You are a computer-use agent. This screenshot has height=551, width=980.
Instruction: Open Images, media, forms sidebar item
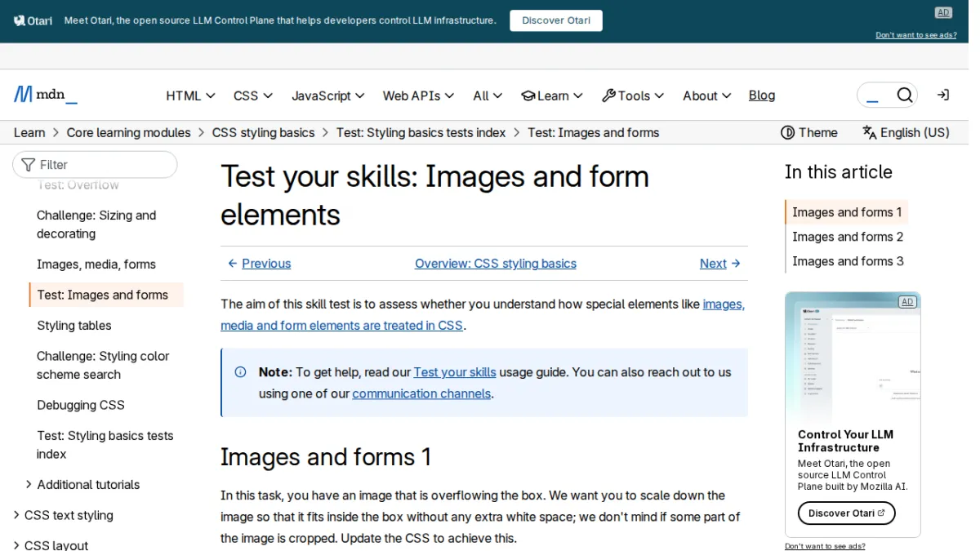click(x=96, y=264)
